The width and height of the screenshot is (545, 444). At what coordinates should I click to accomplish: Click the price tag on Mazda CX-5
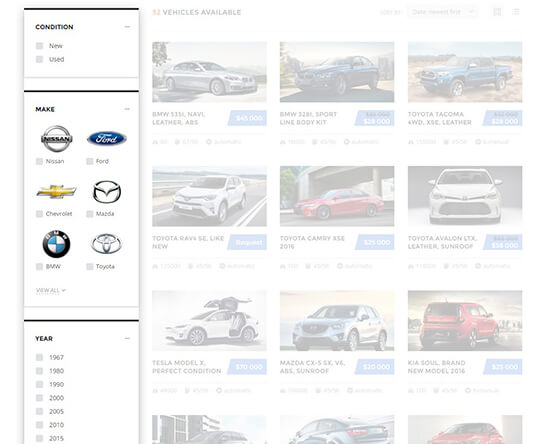point(375,367)
